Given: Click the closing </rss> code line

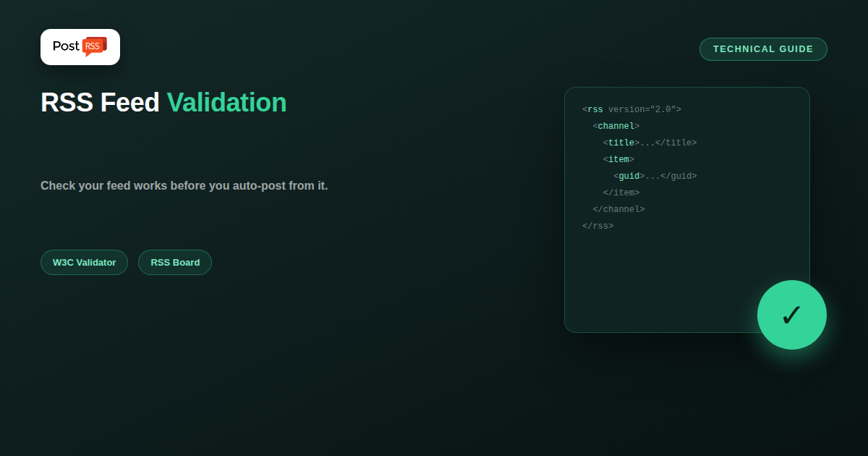Looking at the screenshot, I should 597,226.
